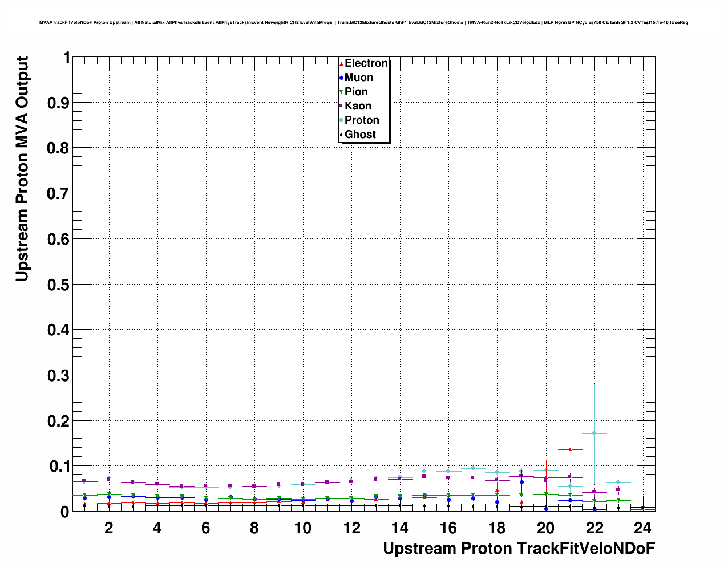Viewport: 728px width, 568px height.
Task: Click the 'Muon' legend label text
Action: pyautogui.click(x=359, y=78)
